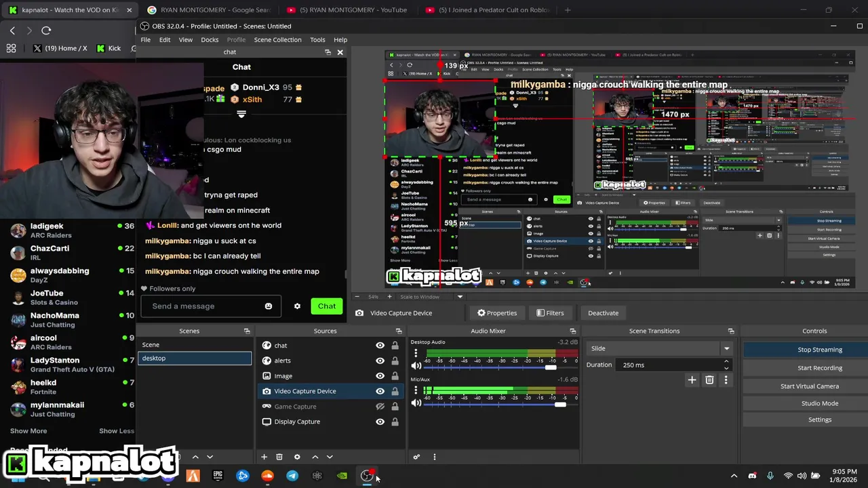Move scene down in Scenes dock
Screen dimensions: 868x488
[x=210, y=457]
